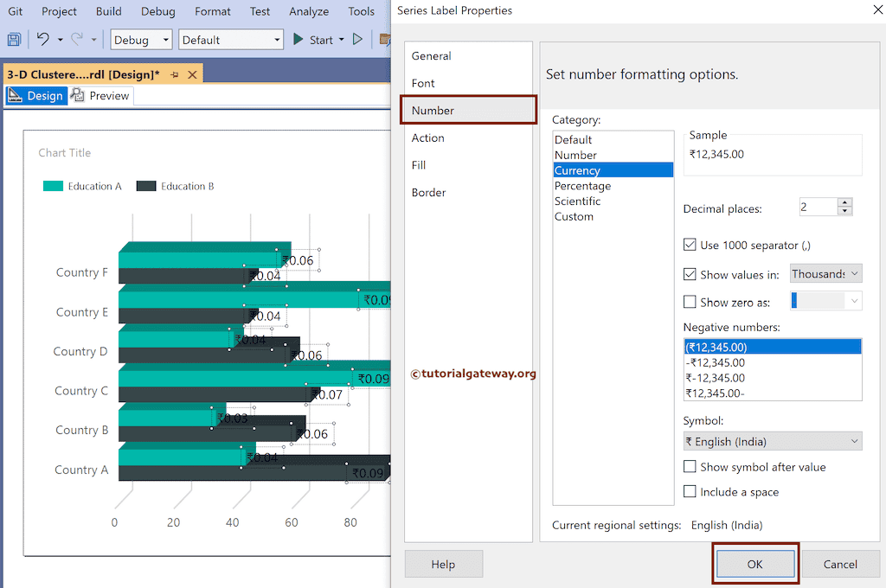Select Percentage in the Category list

582,185
